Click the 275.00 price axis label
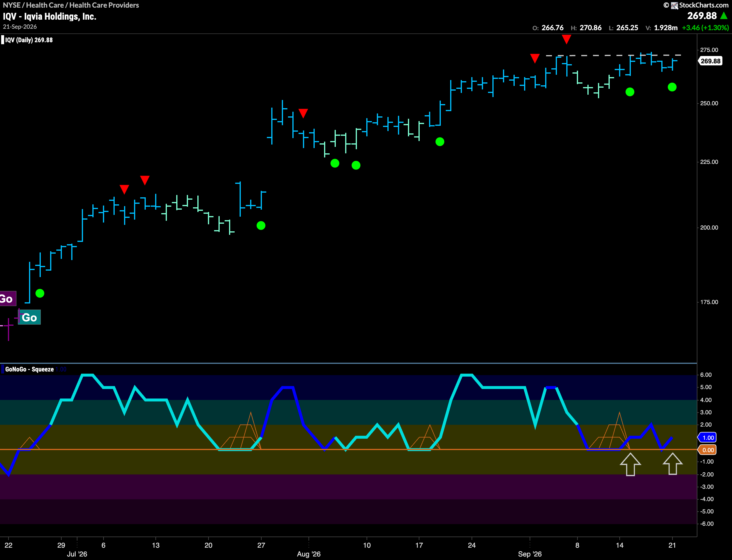This screenshot has height=560, width=732. tap(709, 50)
